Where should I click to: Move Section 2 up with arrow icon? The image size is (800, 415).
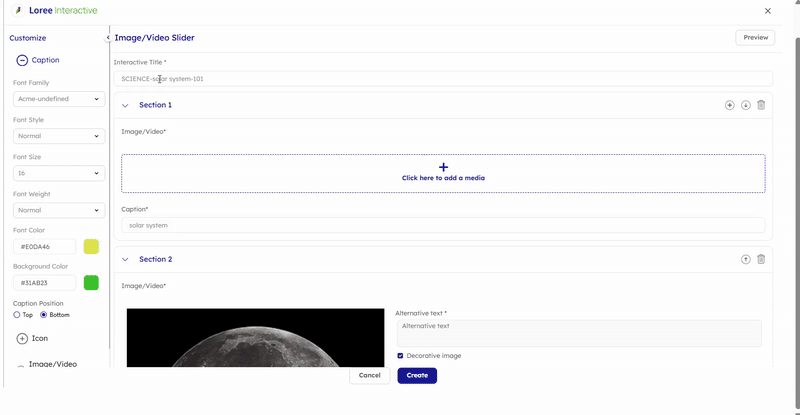pos(745,259)
